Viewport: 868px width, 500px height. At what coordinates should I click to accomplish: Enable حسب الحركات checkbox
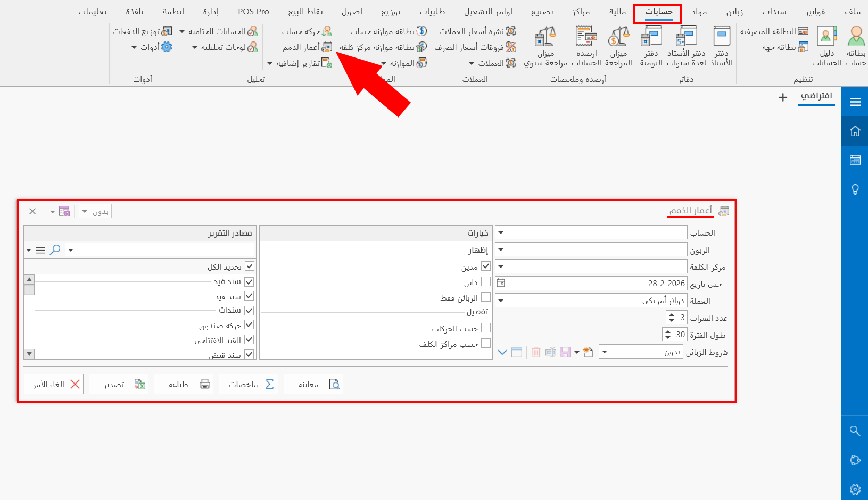pyautogui.click(x=485, y=328)
